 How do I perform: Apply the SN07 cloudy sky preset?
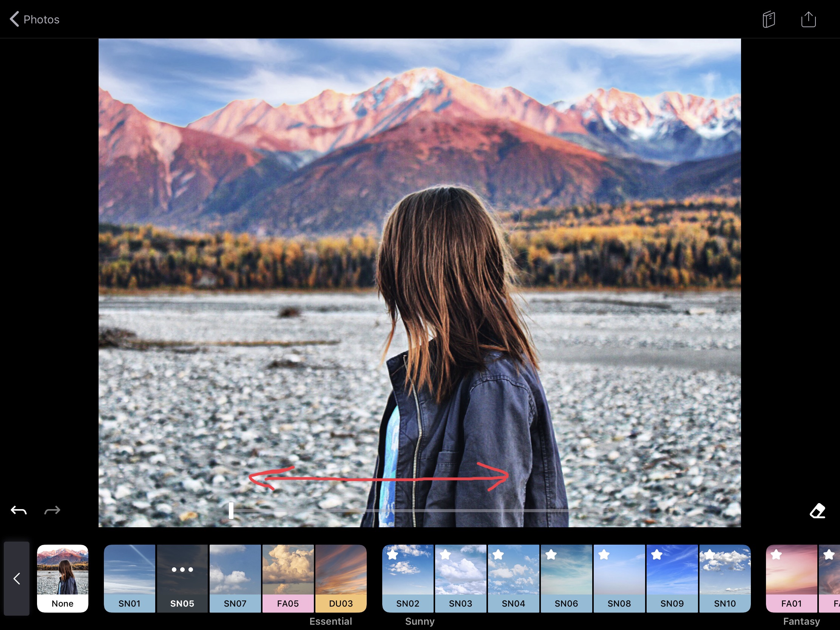(x=235, y=578)
